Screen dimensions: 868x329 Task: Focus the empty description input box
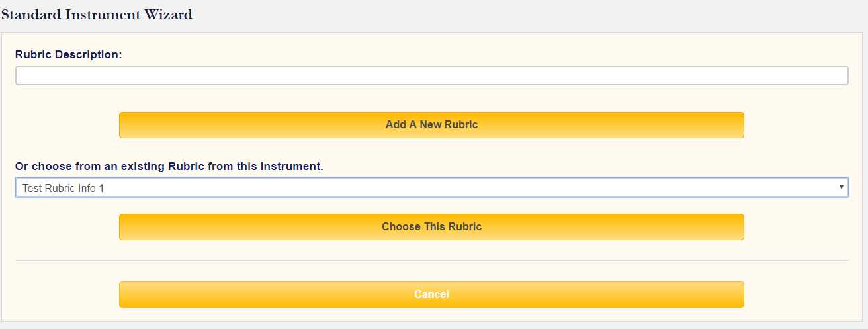coord(431,75)
